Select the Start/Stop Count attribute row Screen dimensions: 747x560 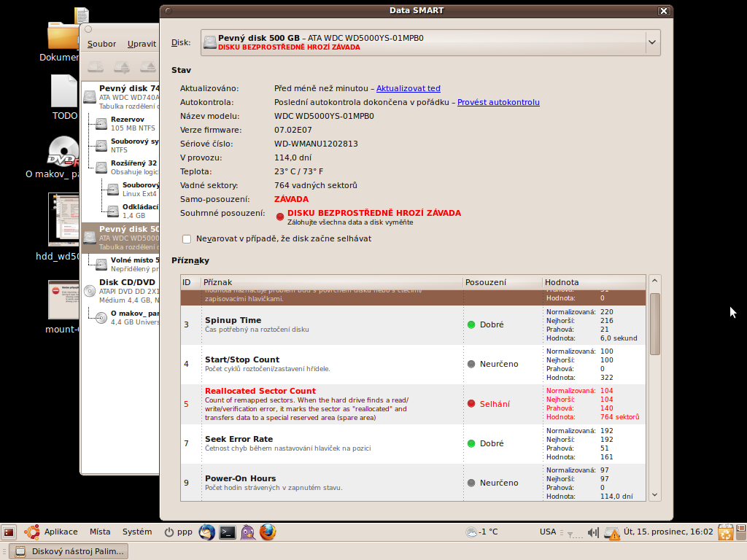click(413, 365)
